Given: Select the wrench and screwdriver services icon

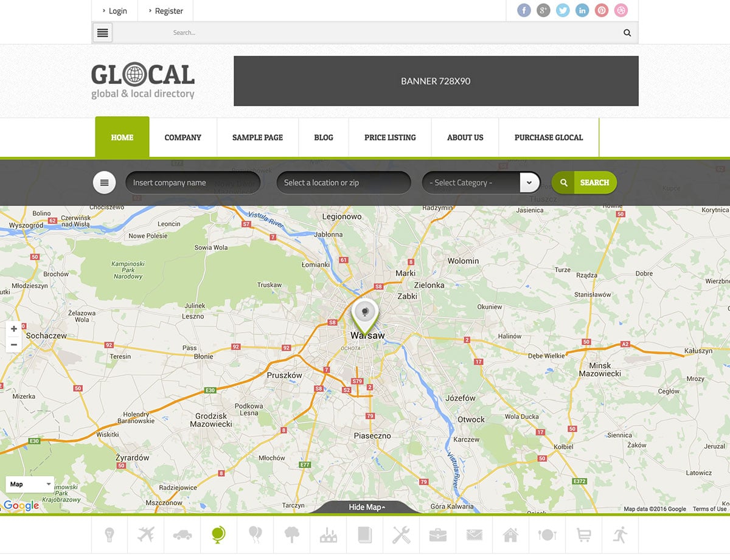Looking at the screenshot, I should 401,535.
